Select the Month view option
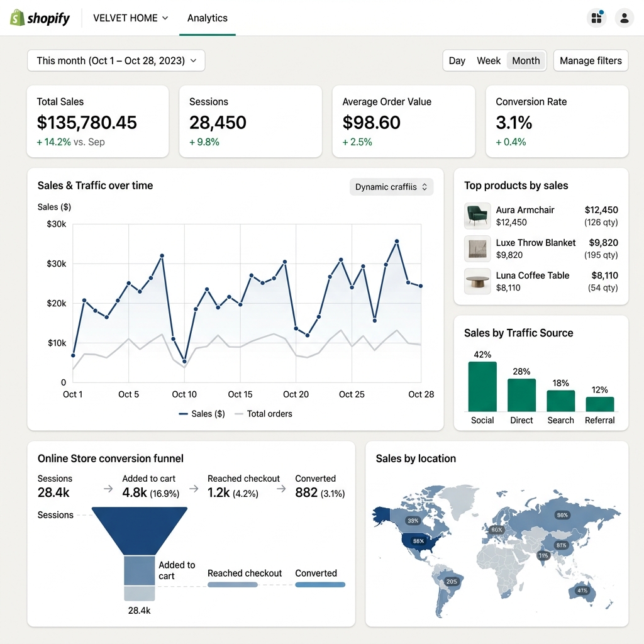This screenshot has width=644, height=644. [x=526, y=61]
